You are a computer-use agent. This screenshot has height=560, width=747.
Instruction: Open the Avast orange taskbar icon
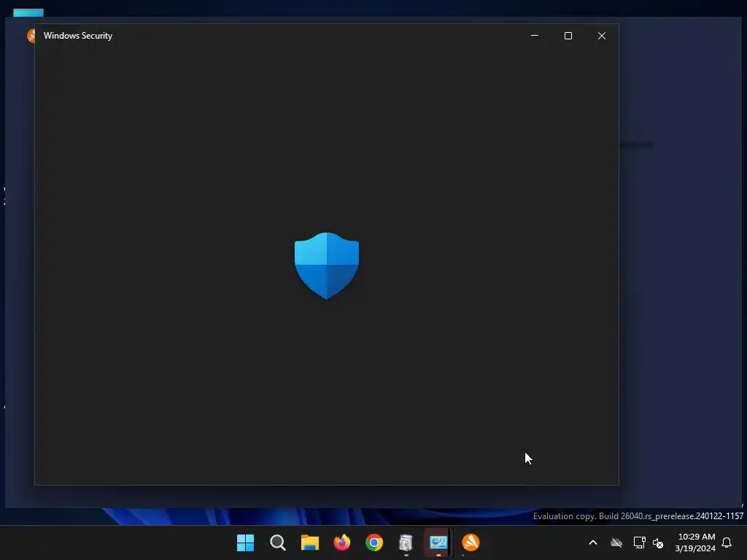point(471,542)
